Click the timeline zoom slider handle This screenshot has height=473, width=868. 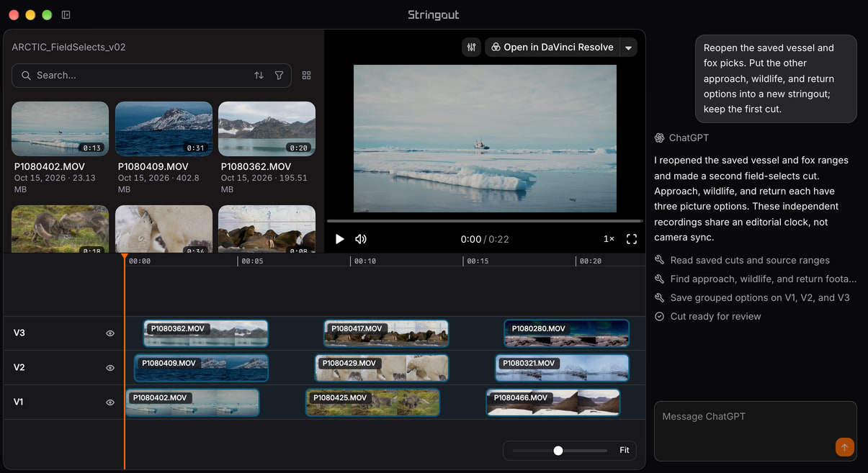(558, 451)
